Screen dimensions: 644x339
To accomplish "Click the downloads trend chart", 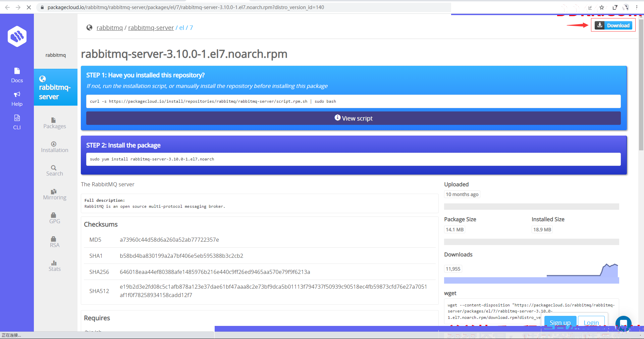I will coord(582,270).
